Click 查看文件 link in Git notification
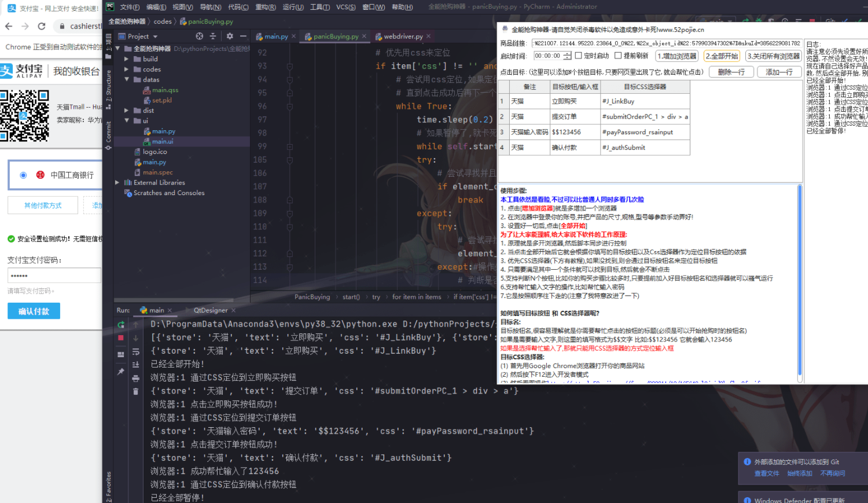 [767, 473]
